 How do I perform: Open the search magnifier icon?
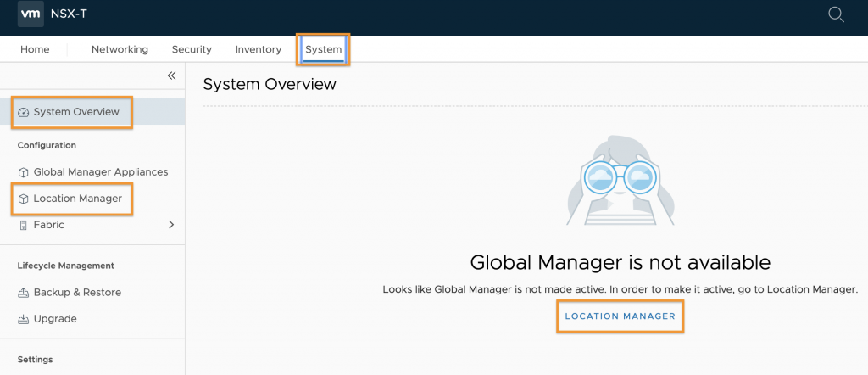click(x=836, y=14)
